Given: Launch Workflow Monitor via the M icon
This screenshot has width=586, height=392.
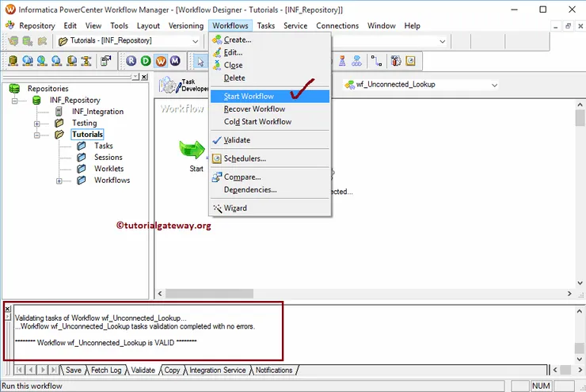Looking at the screenshot, I should point(175,60).
